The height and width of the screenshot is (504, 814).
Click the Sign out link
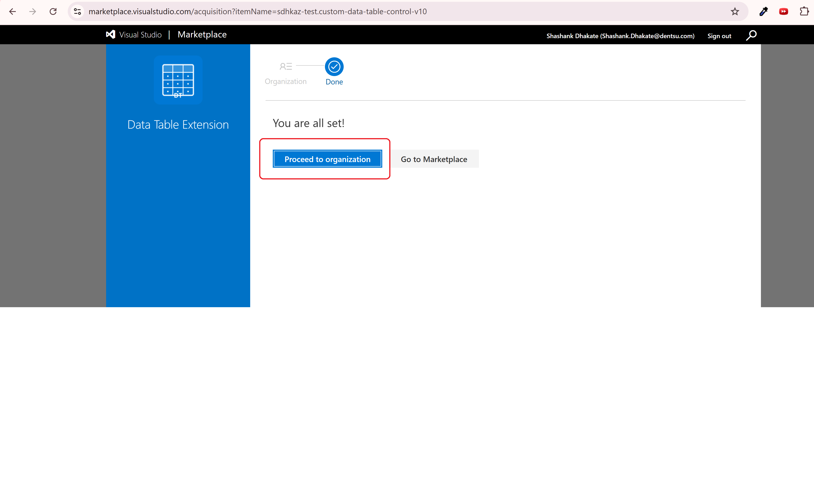[719, 36]
